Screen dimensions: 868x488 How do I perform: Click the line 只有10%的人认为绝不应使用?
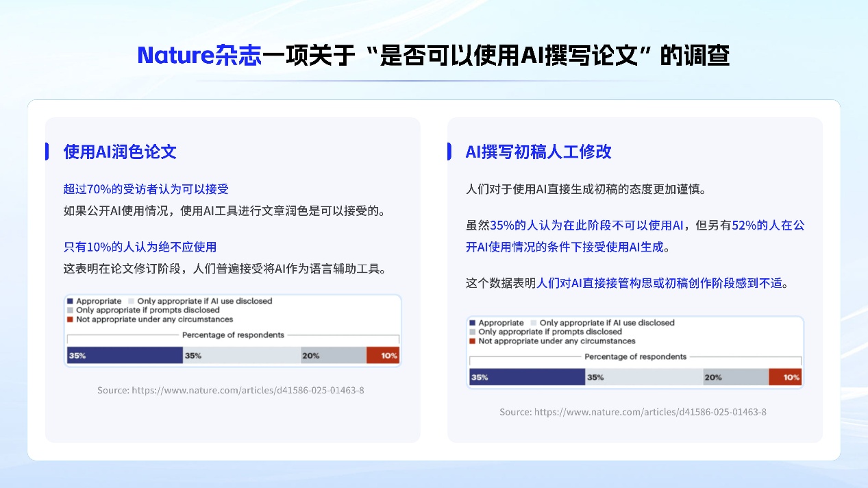tap(140, 247)
